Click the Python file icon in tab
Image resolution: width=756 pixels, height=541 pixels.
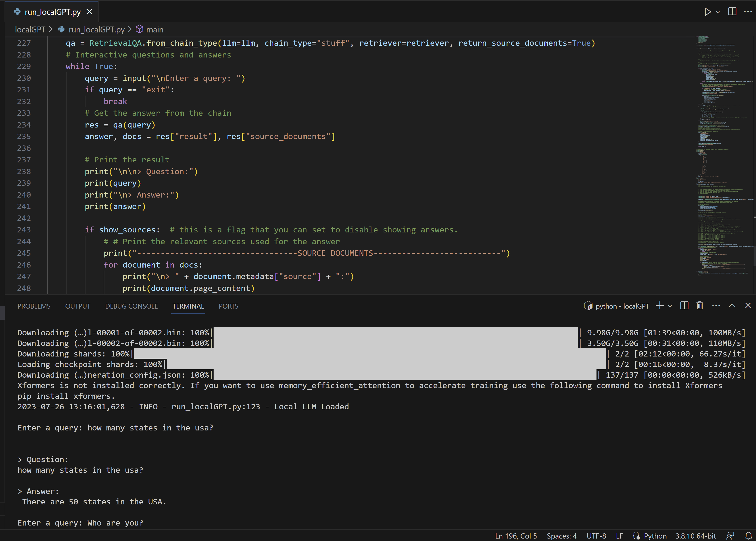coord(17,12)
